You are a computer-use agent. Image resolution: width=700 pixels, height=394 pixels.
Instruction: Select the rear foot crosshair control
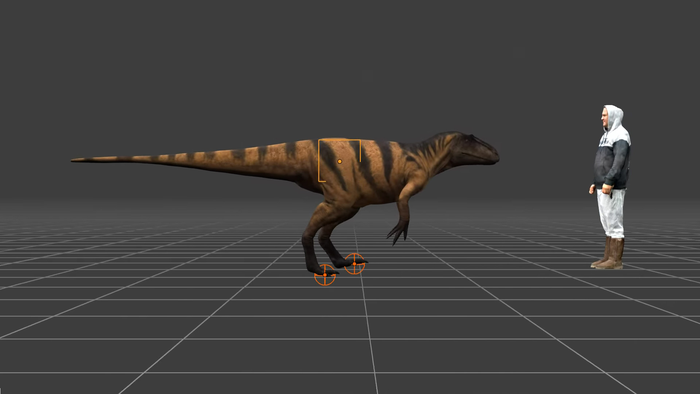pyautogui.click(x=325, y=275)
